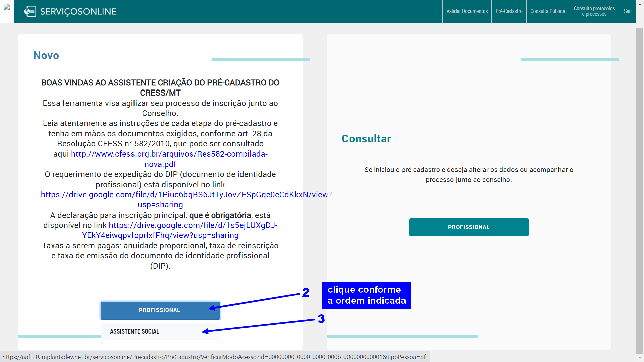
Task: Open Consulta Pública navigation tab
Action: pos(548,11)
